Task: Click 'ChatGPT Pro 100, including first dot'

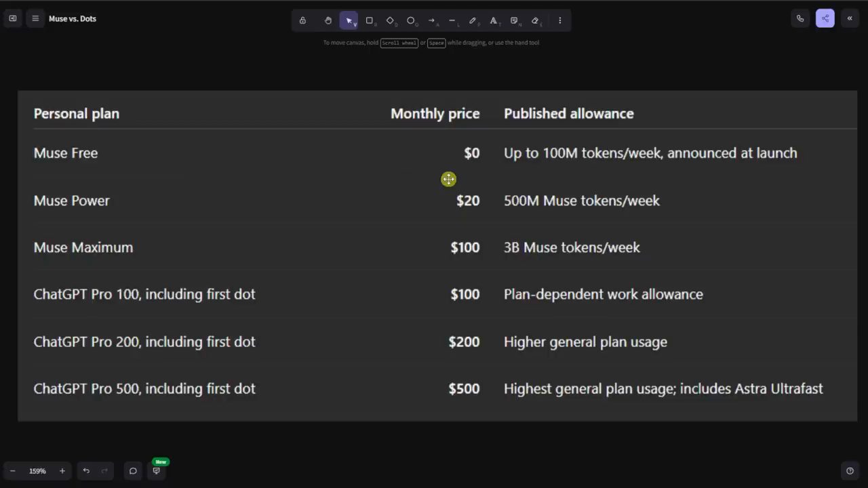Action: pyautogui.click(x=144, y=294)
